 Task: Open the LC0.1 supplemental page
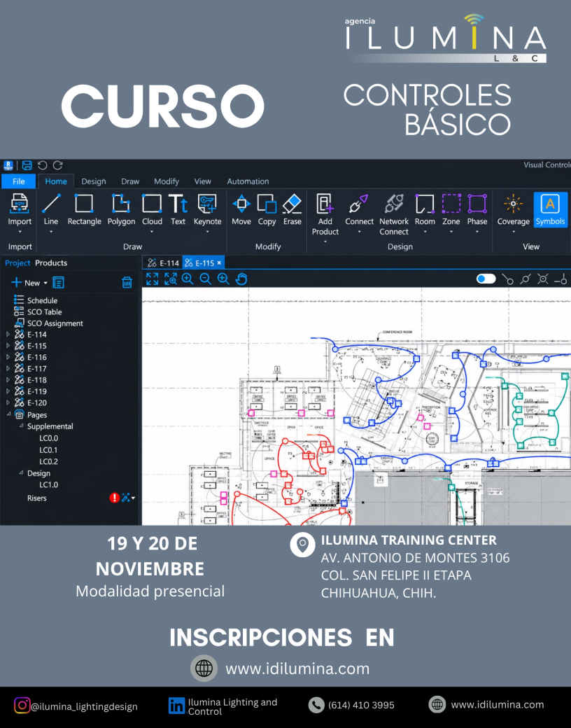48,450
